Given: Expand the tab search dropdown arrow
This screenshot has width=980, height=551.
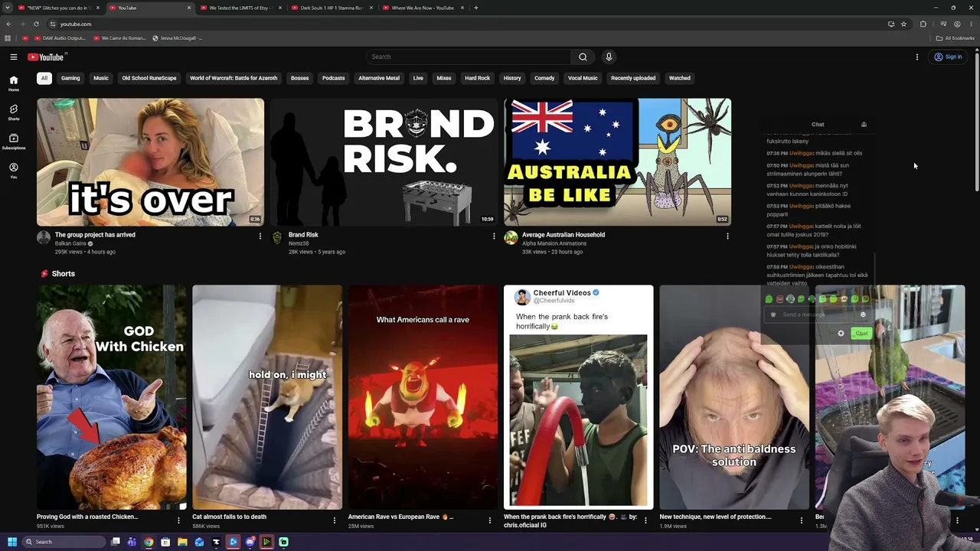Looking at the screenshot, I should coord(8,8).
